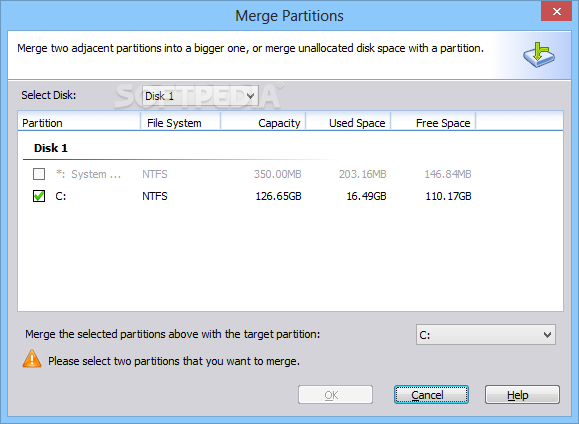Click the 203.16MB used space value
Viewport: 579px width, 424px height.
coord(363,174)
